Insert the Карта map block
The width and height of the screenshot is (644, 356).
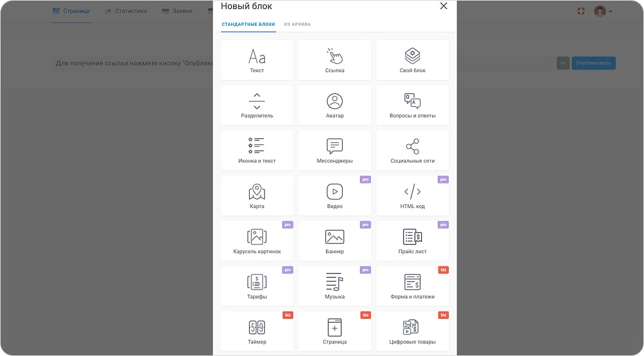pyautogui.click(x=257, y=196)
